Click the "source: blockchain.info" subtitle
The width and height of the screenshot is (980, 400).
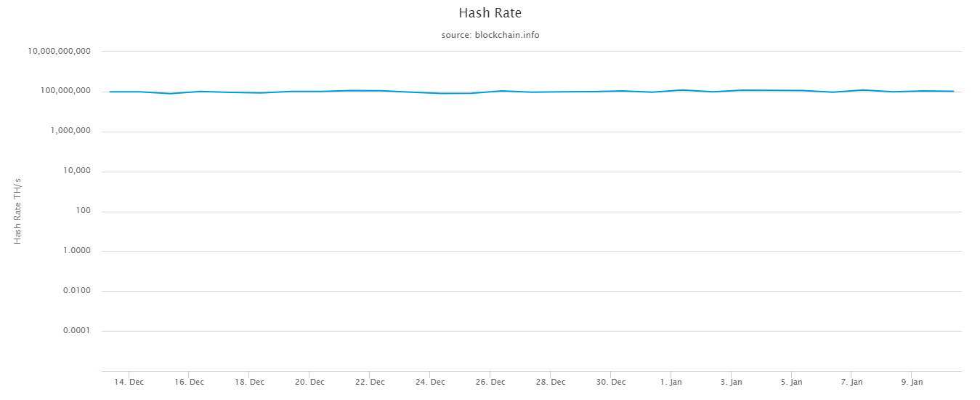point(490,35)
